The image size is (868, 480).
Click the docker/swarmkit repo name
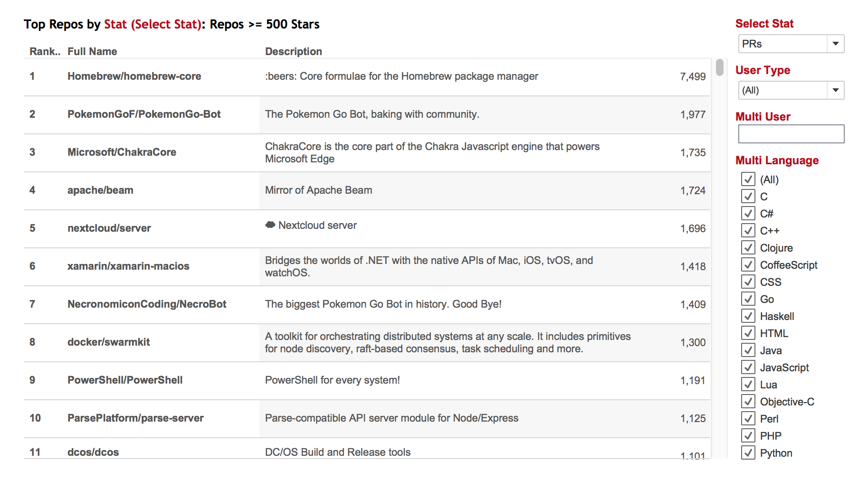(x=108, y=342)
